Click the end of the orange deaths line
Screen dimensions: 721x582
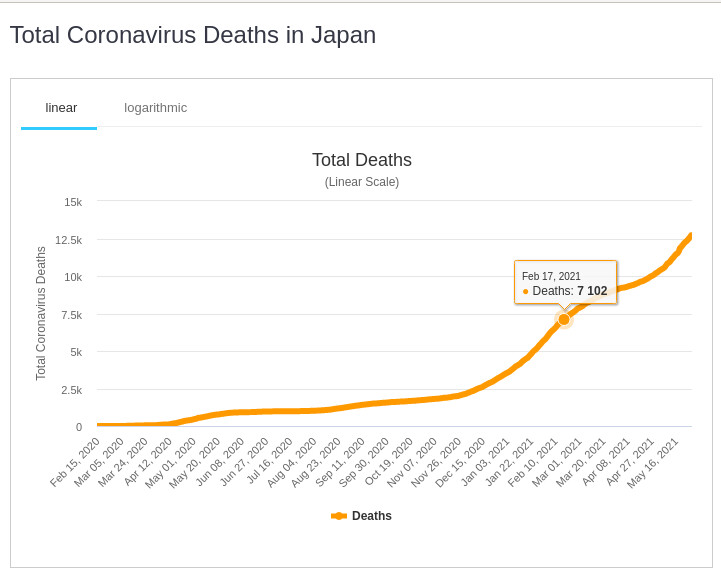[x=690, y=236]
